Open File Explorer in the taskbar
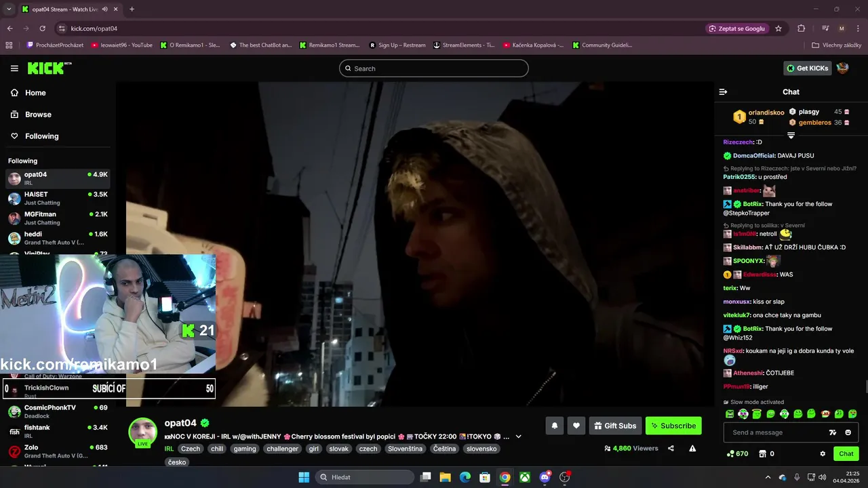This screenshot has width=868, height=488. (445, 477)
